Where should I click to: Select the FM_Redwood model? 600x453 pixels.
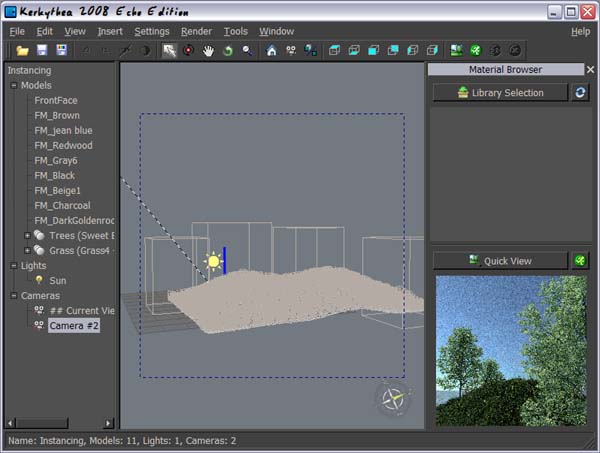[x=63, y=145]
